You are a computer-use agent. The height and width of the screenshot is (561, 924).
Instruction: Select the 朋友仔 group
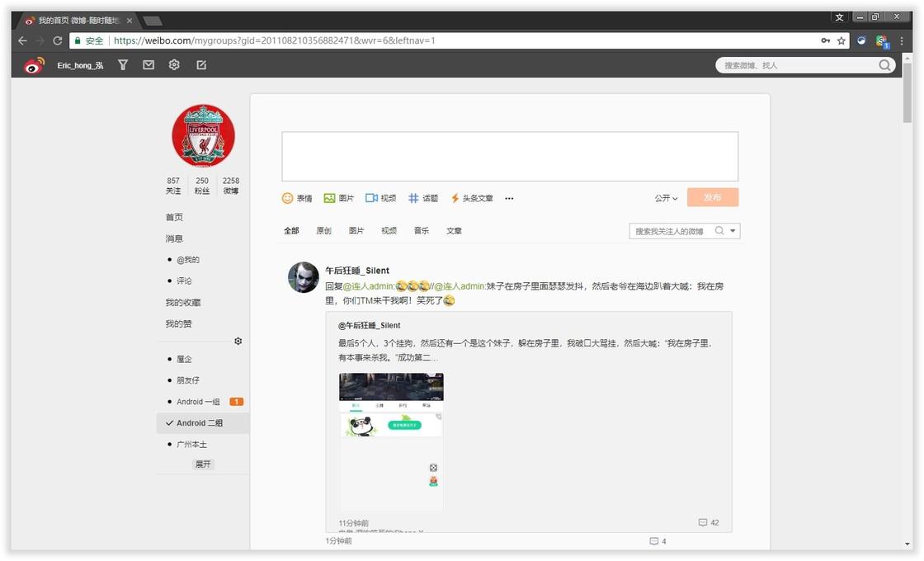189,380
